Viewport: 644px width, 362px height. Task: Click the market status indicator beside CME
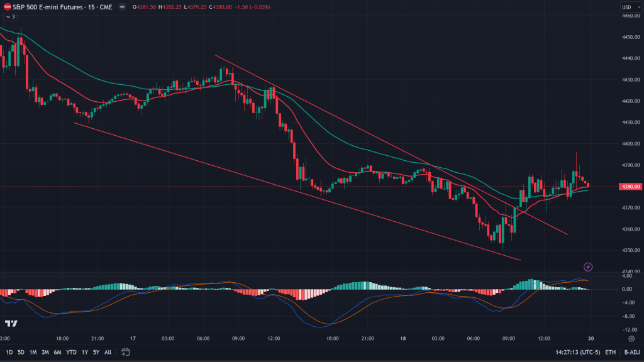pyautogui.click(x=121, y=7)
